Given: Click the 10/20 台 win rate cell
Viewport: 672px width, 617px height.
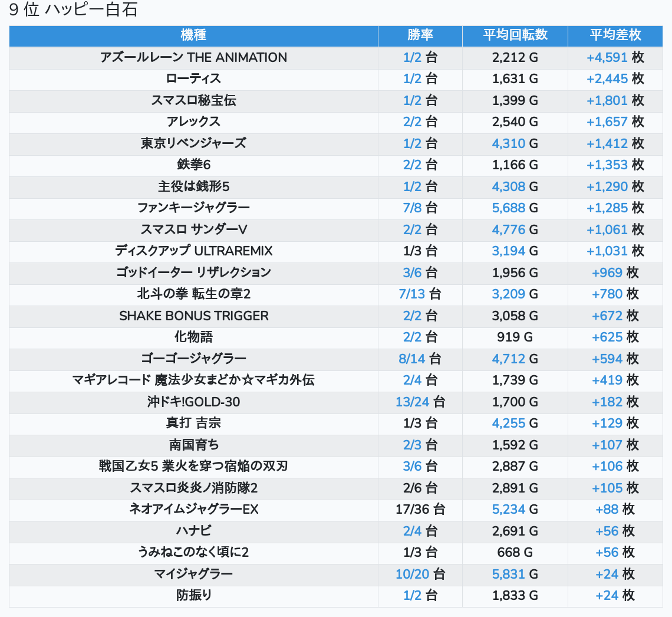Looking at the screenshot, I should pyautogui.click(x=420, y=574).
